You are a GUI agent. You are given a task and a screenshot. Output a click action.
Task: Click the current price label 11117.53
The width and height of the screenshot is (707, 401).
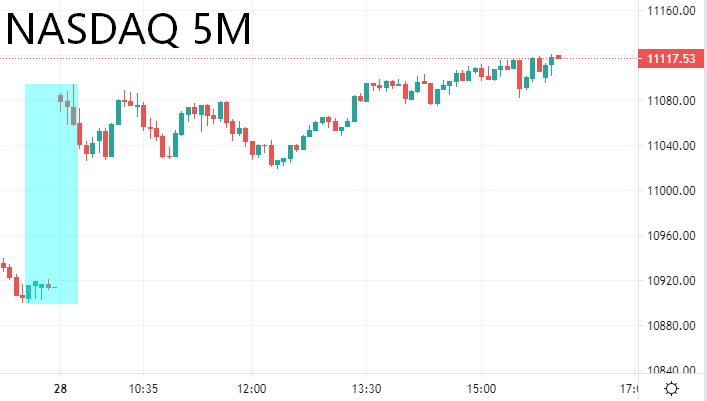pyautogui.click(x=671, y=59)
